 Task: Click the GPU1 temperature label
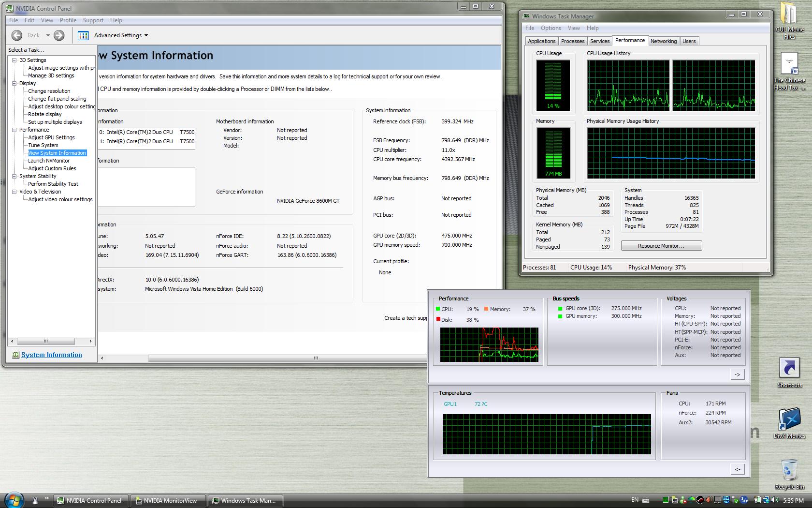[450, 404]
